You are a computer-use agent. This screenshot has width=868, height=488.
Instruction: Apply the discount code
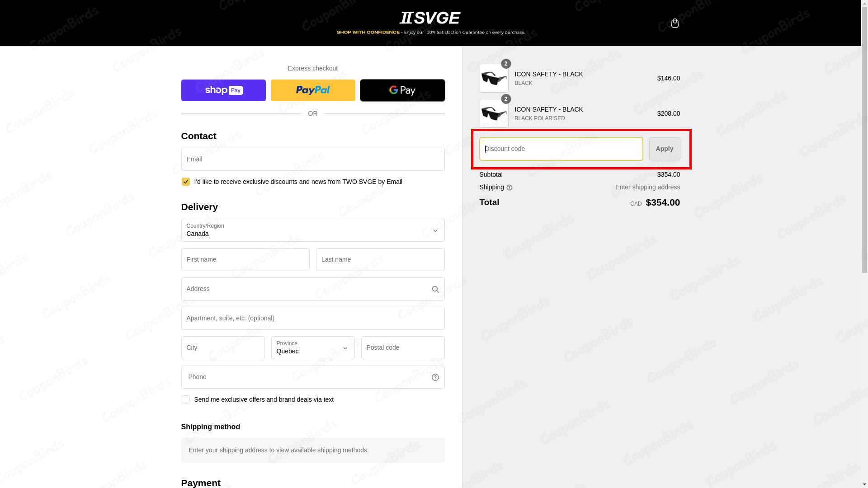(664, 148)
